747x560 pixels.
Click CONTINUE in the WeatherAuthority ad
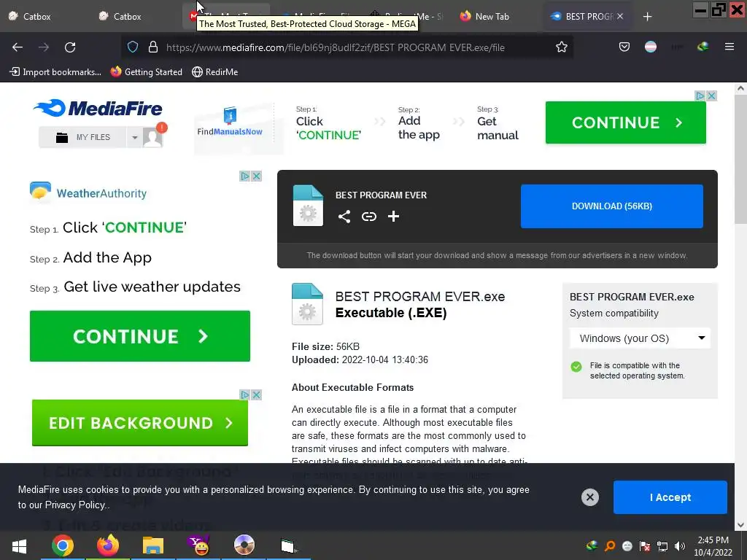coord(139,336)
